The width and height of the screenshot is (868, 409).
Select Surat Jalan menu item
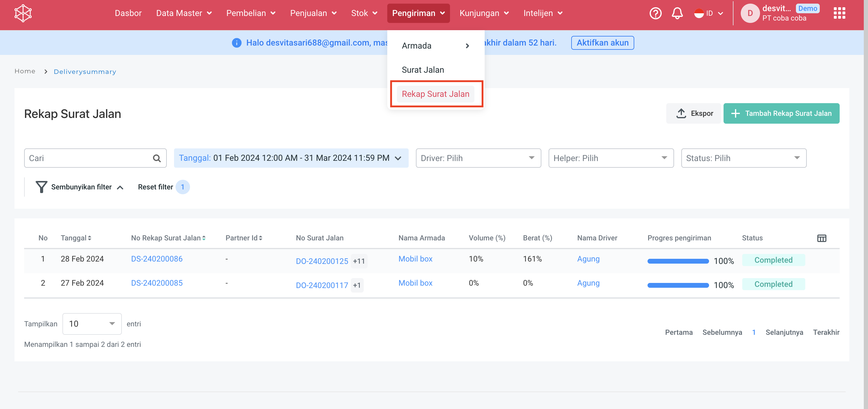pos(423,70)
